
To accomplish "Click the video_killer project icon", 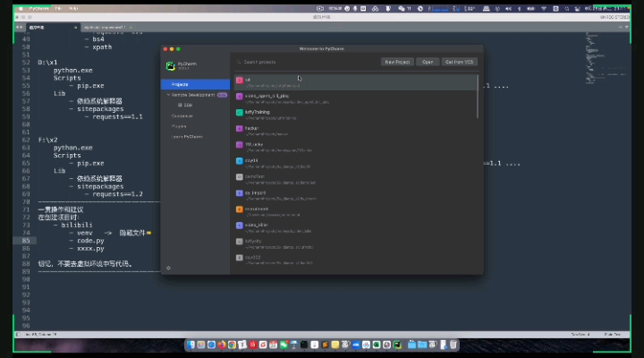I will tap(240, 226).
